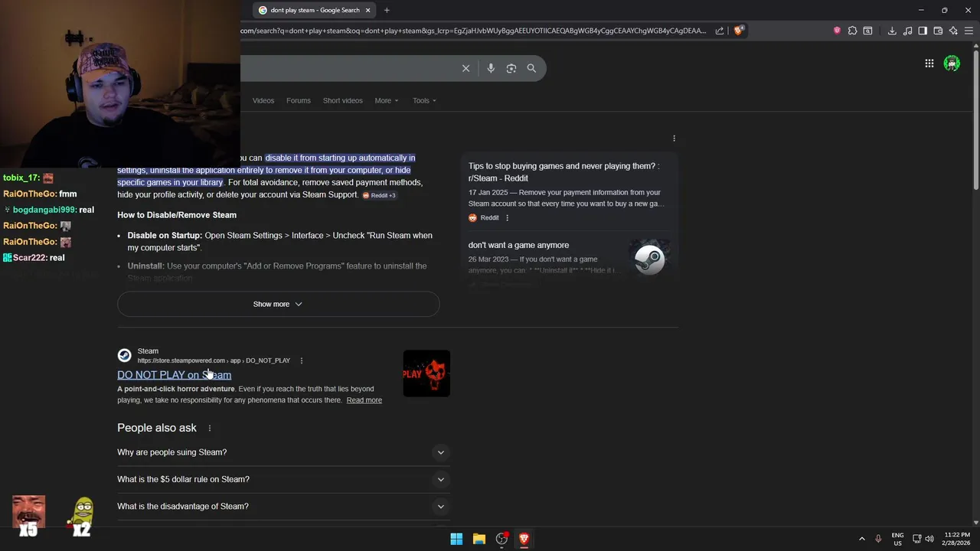The width and height of the screenshot is (980, 551).
Task: Open Leo AI sparkle icon
Action: [x=953, y=31]
